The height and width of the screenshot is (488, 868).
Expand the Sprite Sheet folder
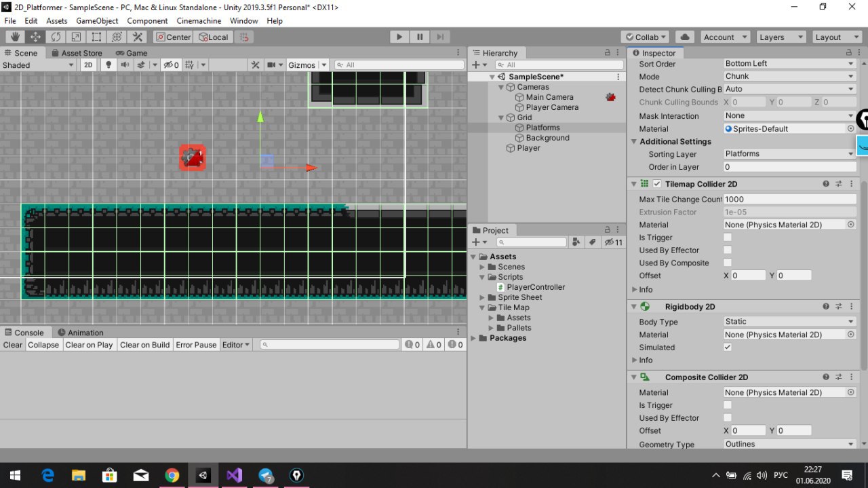click(x=483, y=297)
